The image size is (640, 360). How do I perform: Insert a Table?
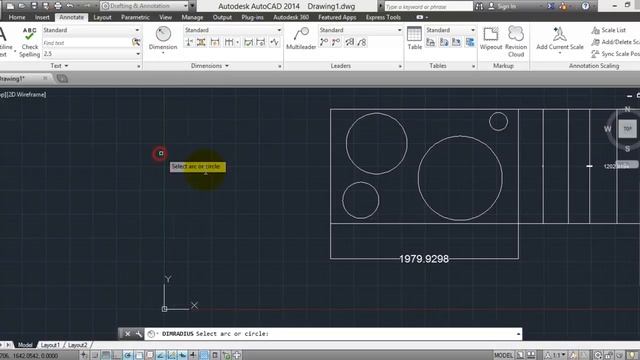pos(414,38)
